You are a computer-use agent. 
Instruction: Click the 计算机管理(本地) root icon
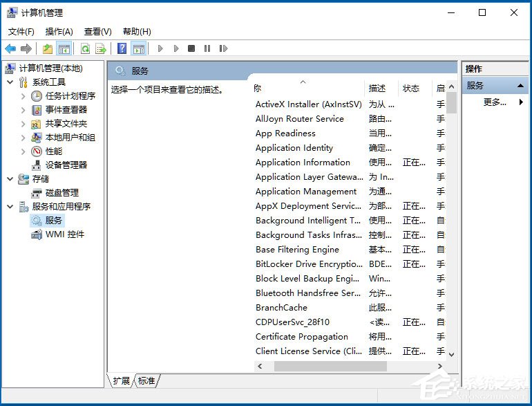pyautogui.click(x=10, y=68)
